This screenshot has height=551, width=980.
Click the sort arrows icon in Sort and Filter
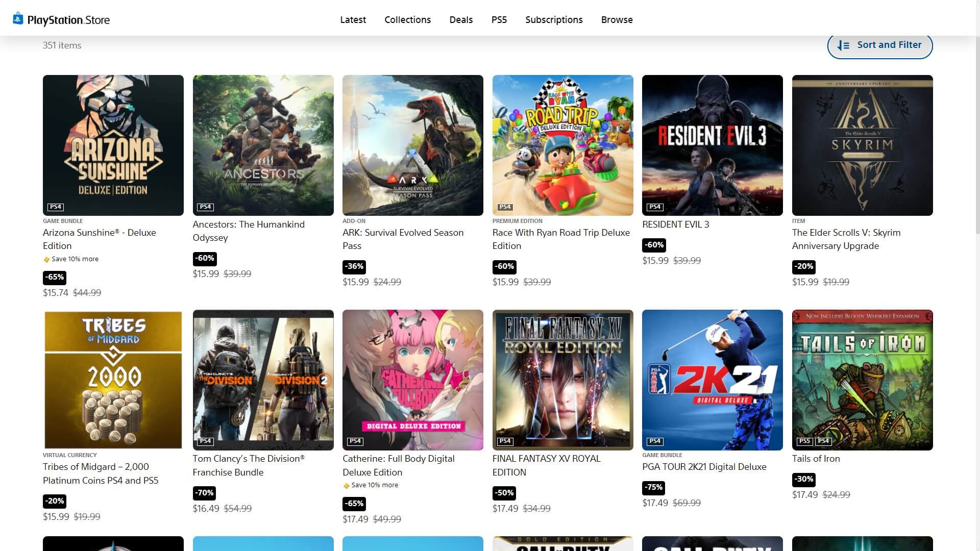click(x=843, y=45)
